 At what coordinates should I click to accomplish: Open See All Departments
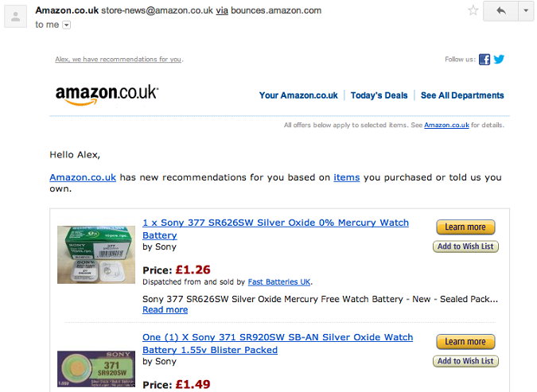coord(462,95)
